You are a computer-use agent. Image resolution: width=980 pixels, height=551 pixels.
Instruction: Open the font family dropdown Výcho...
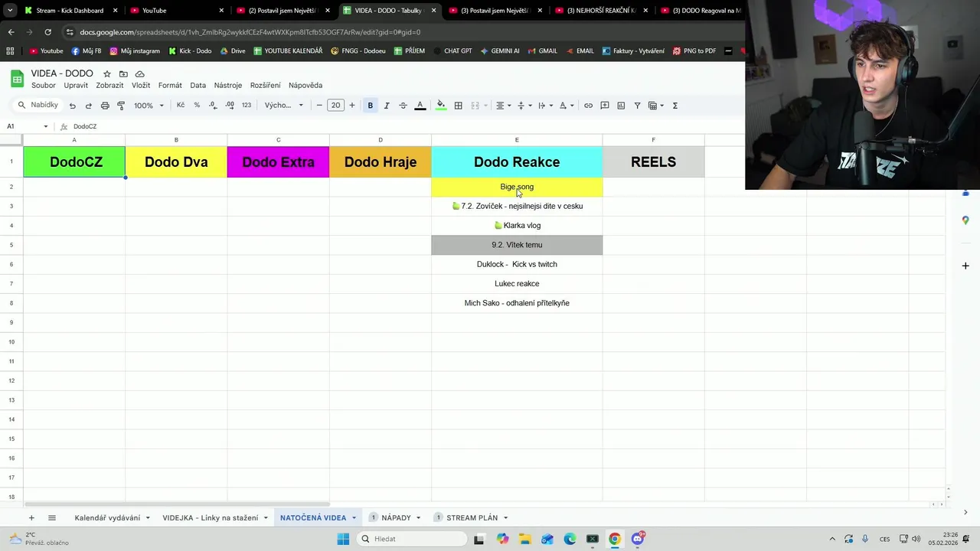point(284,106)
